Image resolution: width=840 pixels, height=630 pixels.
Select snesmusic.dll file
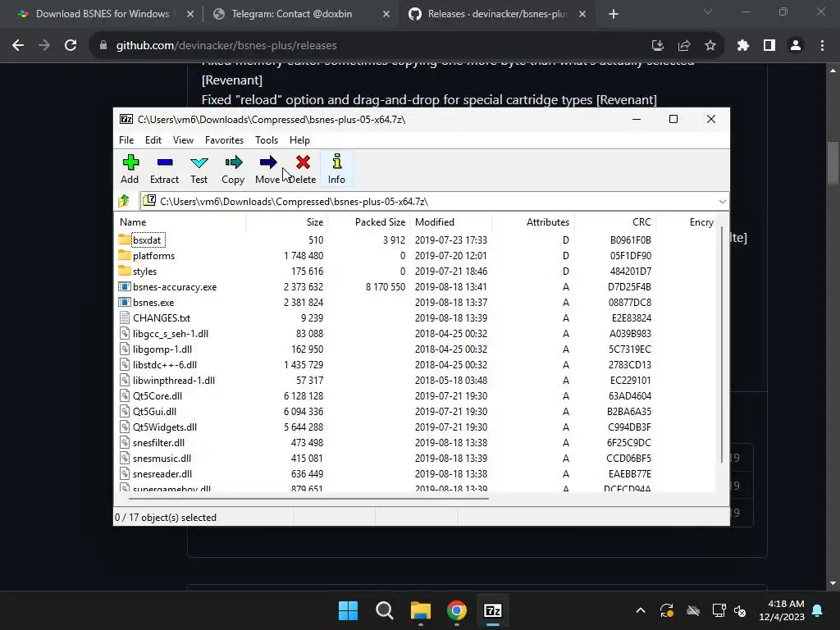tap(162, 458)
